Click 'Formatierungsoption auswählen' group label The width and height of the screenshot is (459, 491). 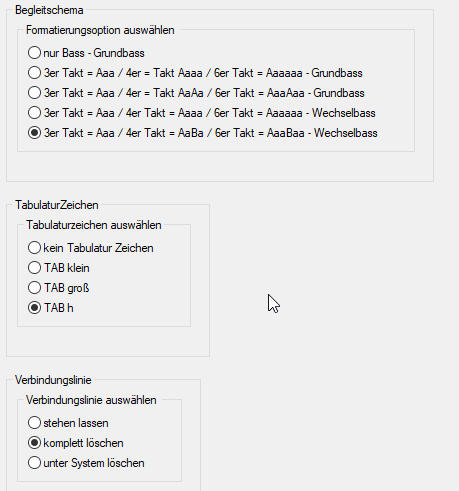tap(100, 30)
